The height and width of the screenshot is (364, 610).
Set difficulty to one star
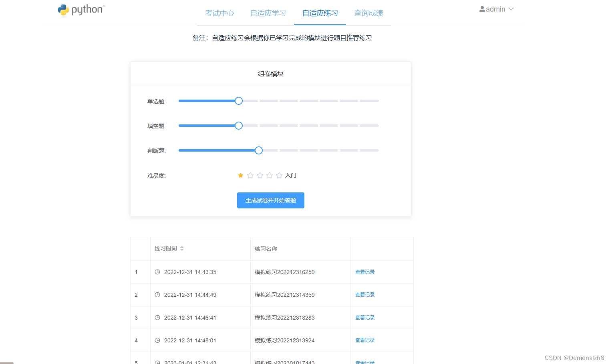point(241,175)
